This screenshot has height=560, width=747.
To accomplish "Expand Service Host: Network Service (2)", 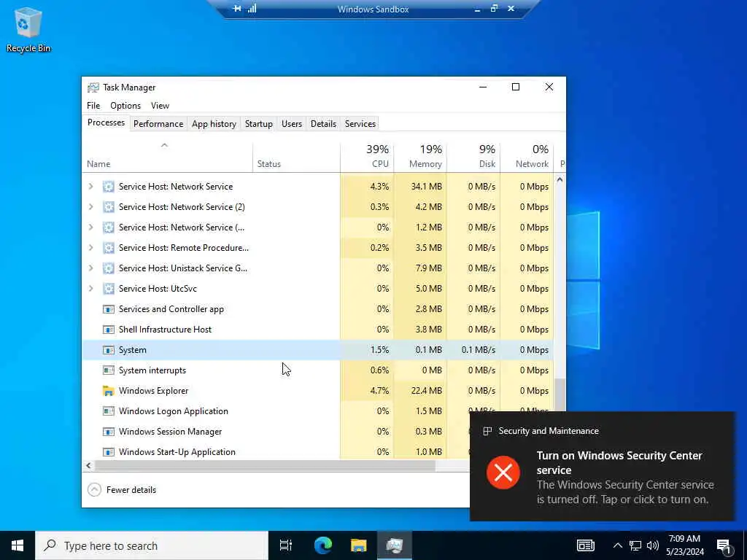I will (90, 206).
